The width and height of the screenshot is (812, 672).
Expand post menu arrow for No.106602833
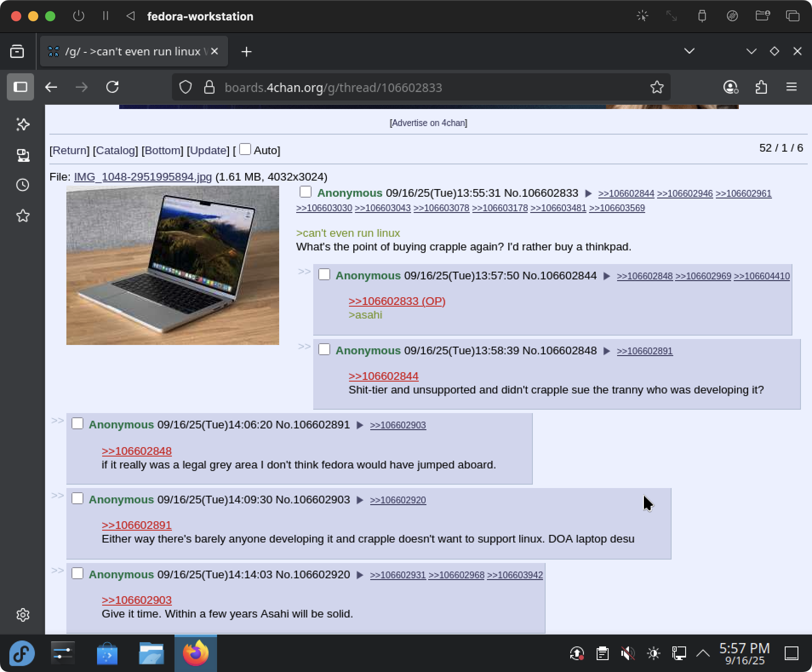[588, 194]
